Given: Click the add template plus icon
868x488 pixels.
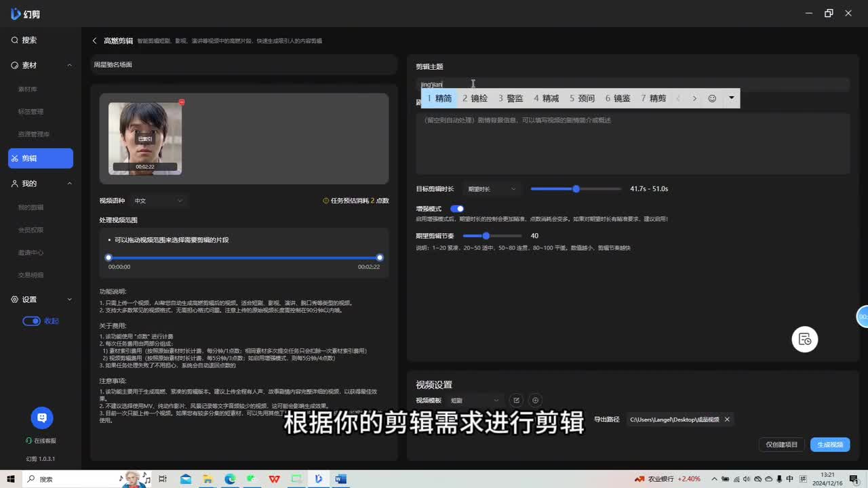Looking at the screenshot, I should tap(535, 401).
